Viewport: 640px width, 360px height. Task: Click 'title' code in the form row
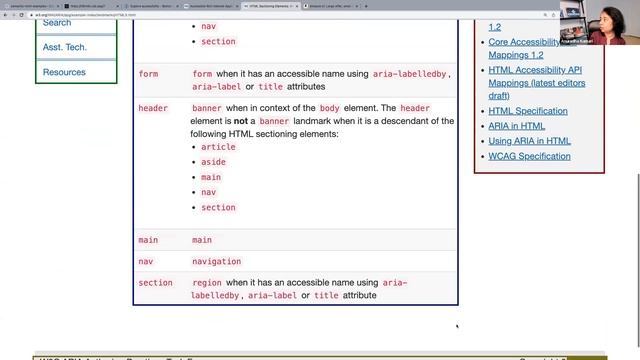[271, 87]
